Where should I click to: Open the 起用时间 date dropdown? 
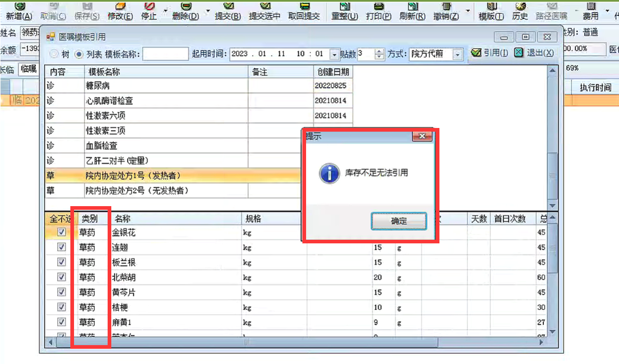click(x=334, y=54)
